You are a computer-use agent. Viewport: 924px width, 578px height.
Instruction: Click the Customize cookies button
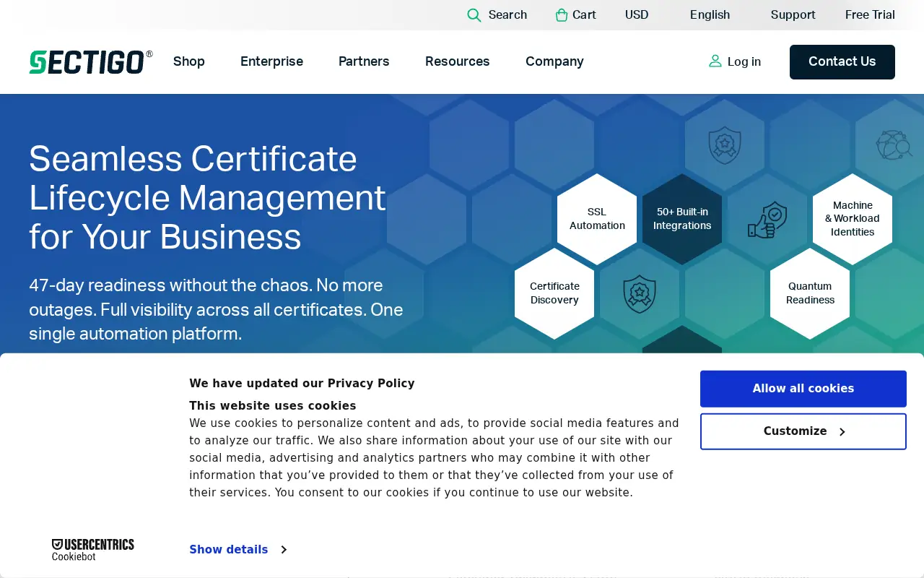pos(803,431)
